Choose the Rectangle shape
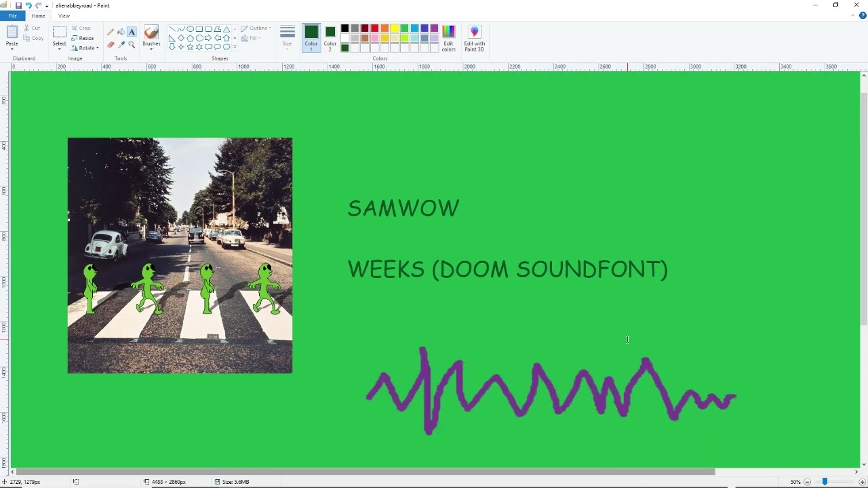The height and width of the screenshot is (488, 868). 199,29
